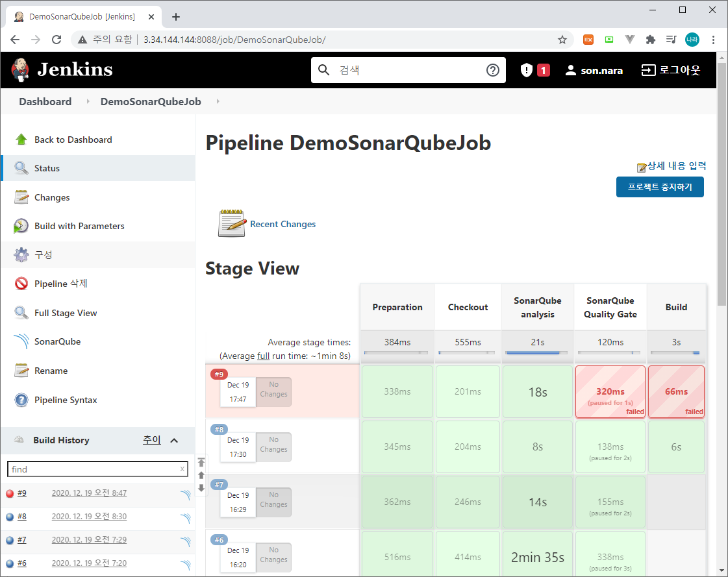Viewport: 728px width, 577px height.
Task: Click the failed 320ms SonarQube Quality Gate cell
Action: coord(610,392)
